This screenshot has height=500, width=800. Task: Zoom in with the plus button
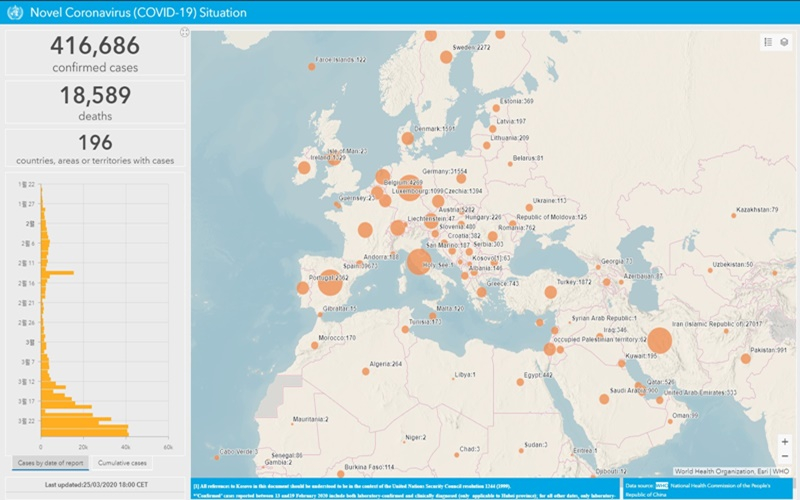(x=785, y=441)
